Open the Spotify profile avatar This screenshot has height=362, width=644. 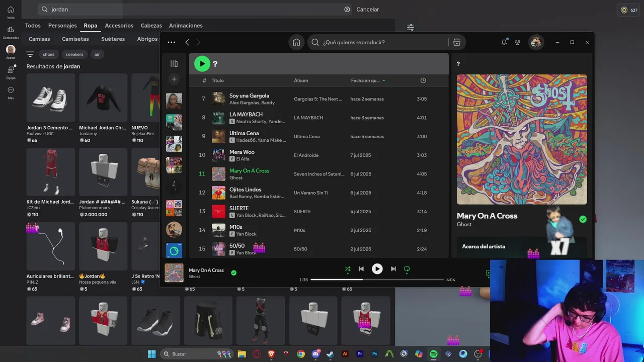point(536,42)
